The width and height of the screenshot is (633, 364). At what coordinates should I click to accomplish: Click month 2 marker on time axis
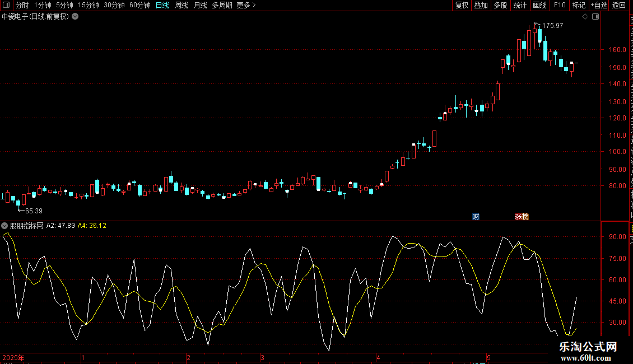click(189, 357)
